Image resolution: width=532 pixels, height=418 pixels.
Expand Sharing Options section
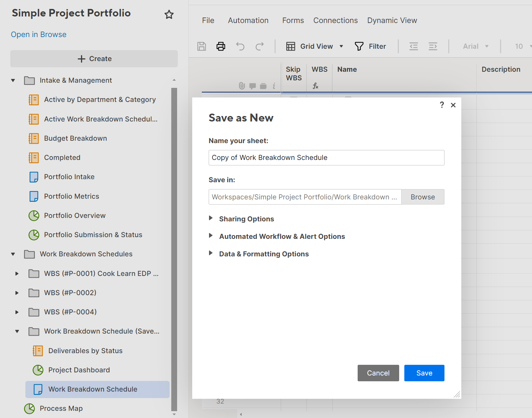tap(211, 218)
